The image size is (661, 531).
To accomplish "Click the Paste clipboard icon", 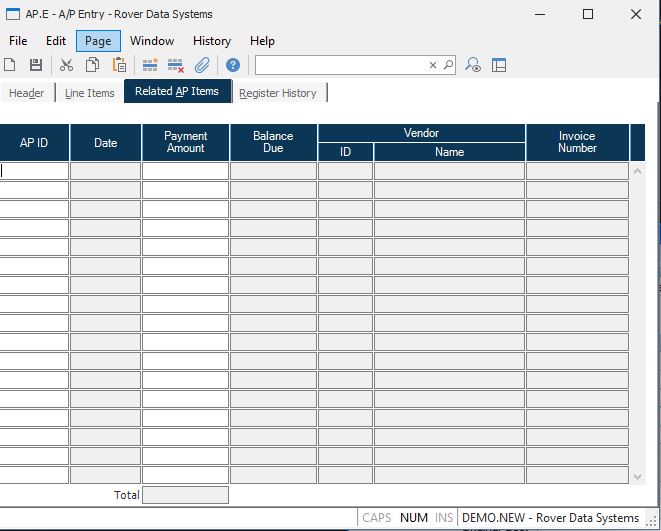I will coord(119,65).
